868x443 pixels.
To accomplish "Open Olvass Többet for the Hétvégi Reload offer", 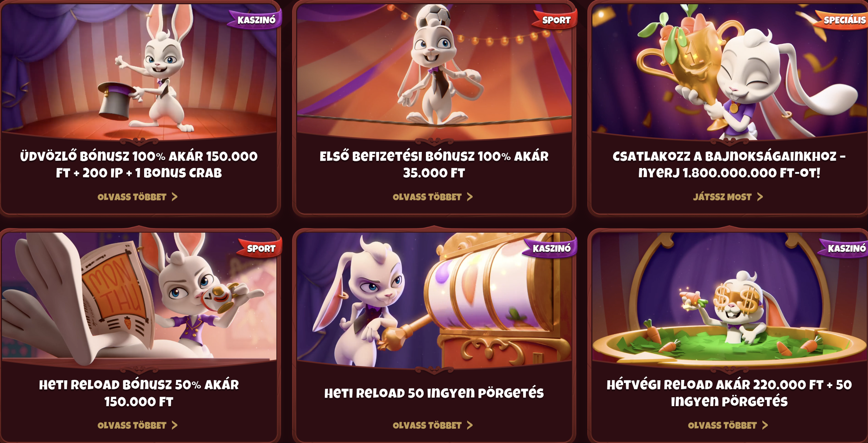I will [x=728, y=425].
